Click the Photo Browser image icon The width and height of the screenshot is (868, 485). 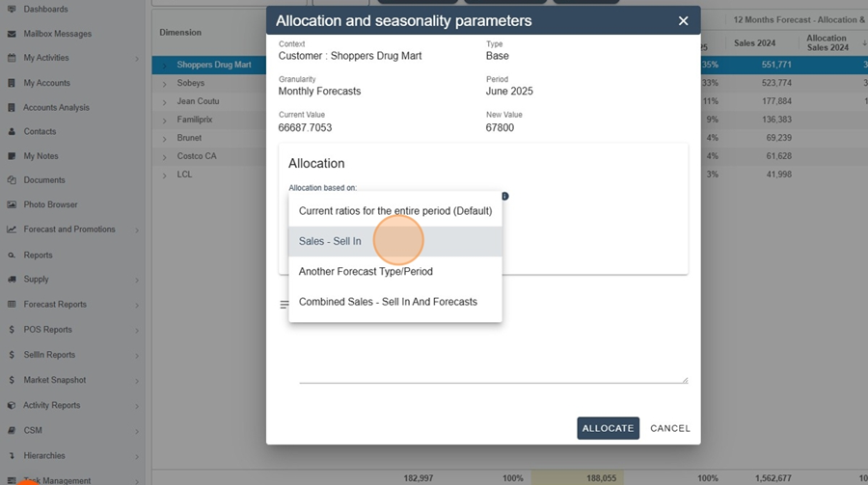[12, 204]
